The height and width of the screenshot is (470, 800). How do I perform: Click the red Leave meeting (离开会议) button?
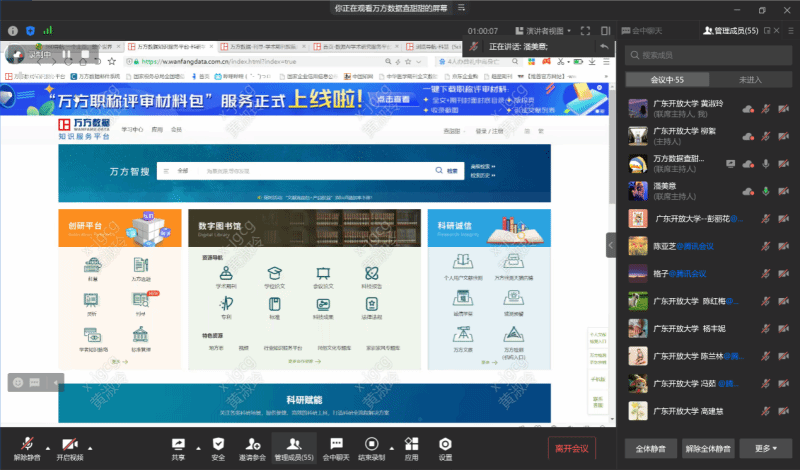click(x=572, y=449)
